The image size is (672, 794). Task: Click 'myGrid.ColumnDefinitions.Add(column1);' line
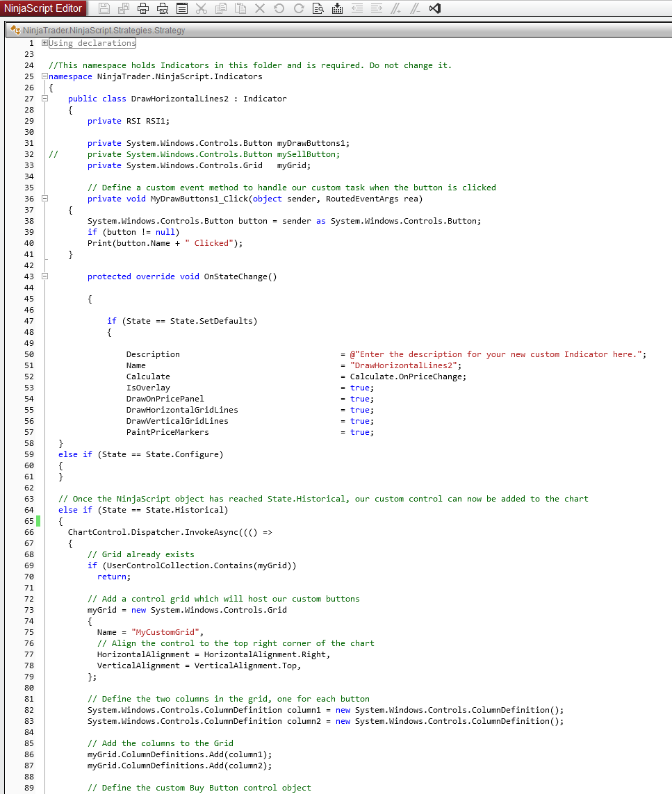click(x=180, y=755)
